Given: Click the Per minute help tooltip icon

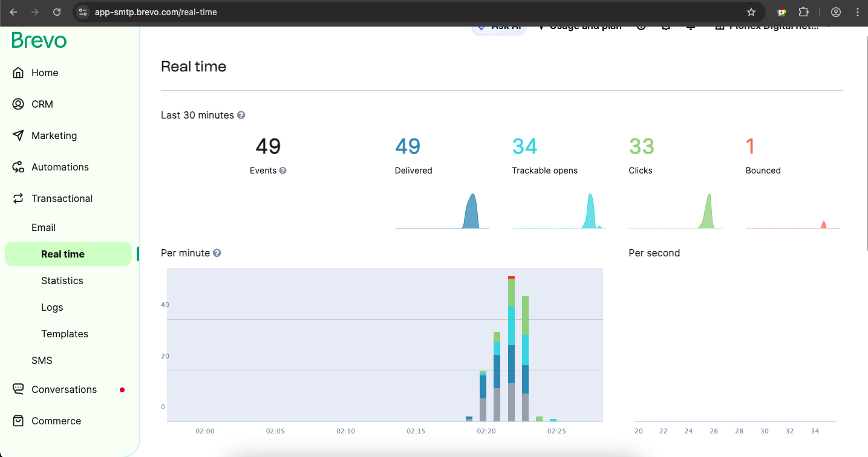Looking at the screenshot, I should pos(217,253).
